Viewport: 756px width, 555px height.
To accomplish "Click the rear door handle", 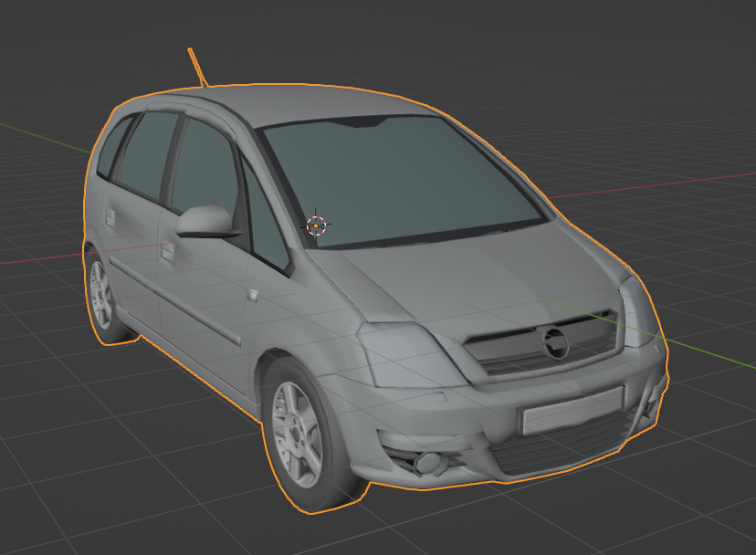I will tap(110, 217).
